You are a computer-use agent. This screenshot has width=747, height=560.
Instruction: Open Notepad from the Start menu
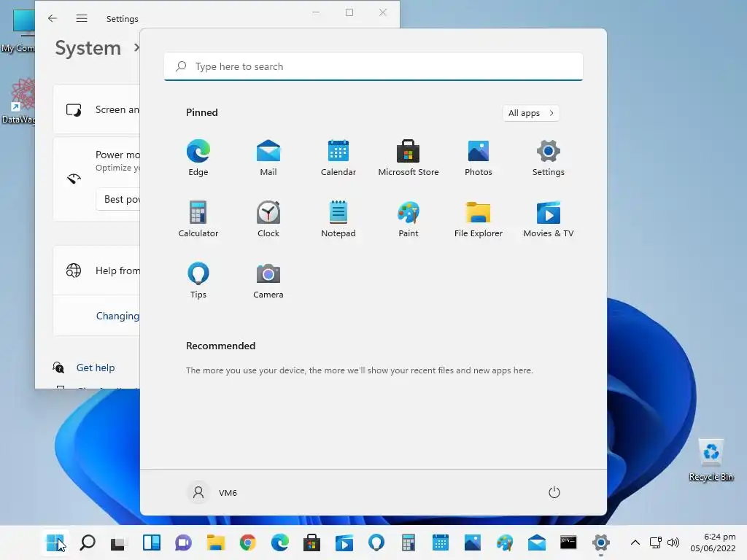[x=338, y=219]
